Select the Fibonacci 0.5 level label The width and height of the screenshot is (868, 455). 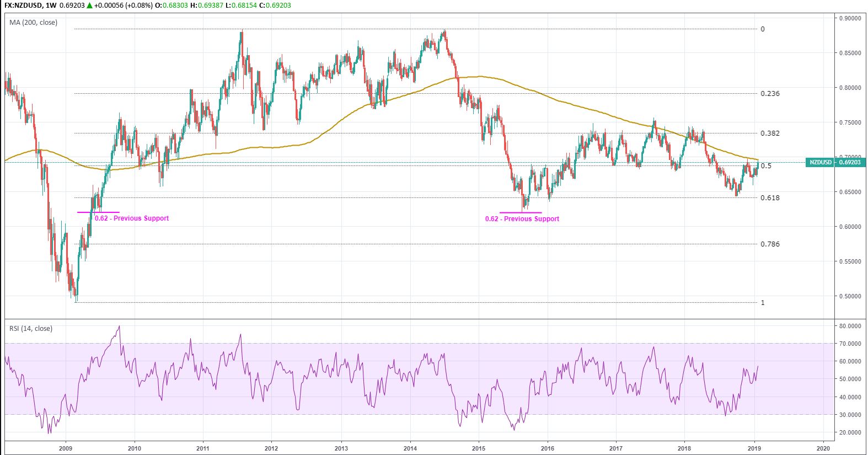click(x=766, y=166)
